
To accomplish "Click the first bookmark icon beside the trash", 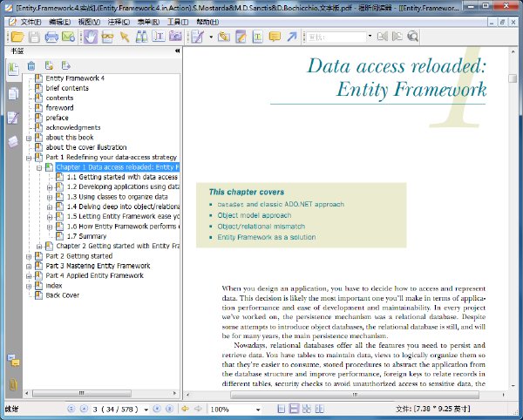I will [49, 65].
